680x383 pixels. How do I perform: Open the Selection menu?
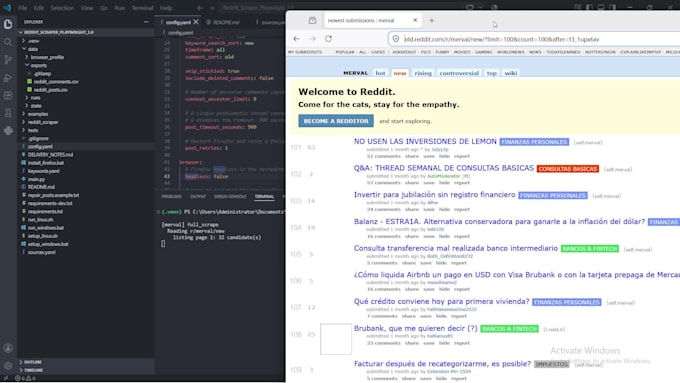pos(62,8)
